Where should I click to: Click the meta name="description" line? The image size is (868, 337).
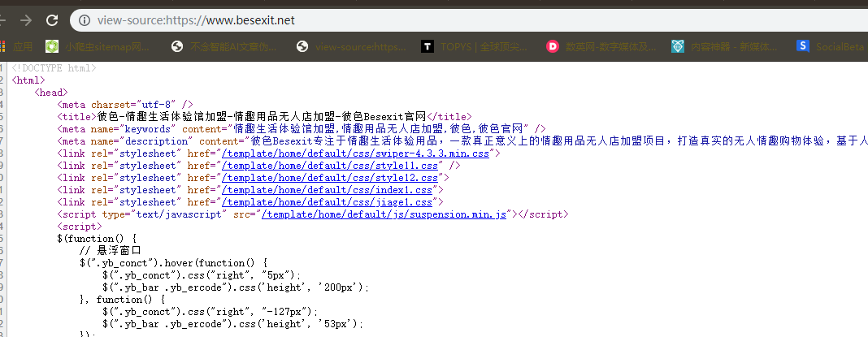point(462,141)
